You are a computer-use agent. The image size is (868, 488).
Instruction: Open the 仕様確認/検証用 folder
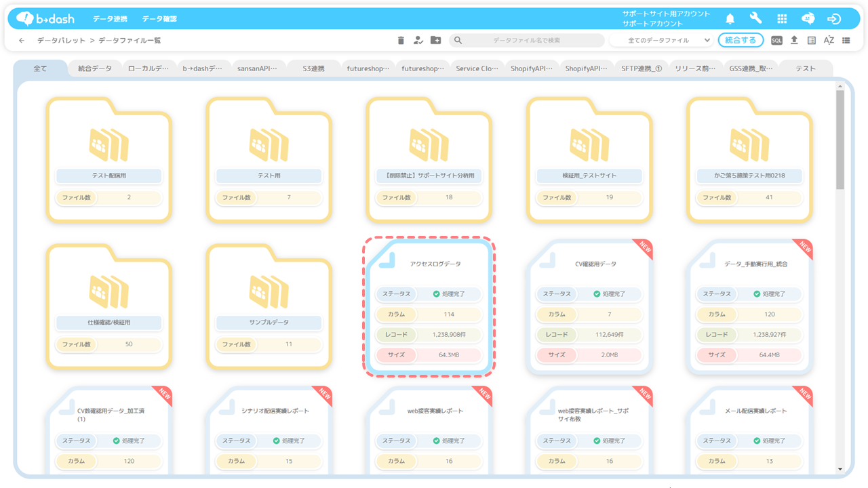click(x=109, y=306)
